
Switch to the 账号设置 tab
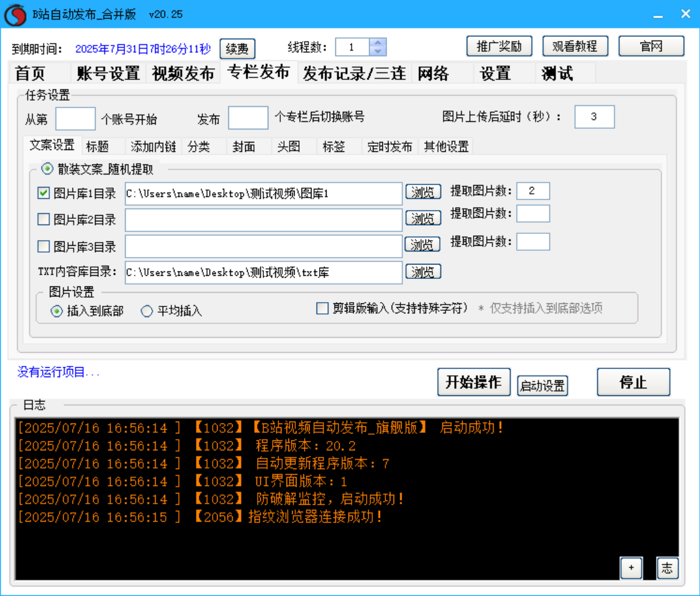108,73
